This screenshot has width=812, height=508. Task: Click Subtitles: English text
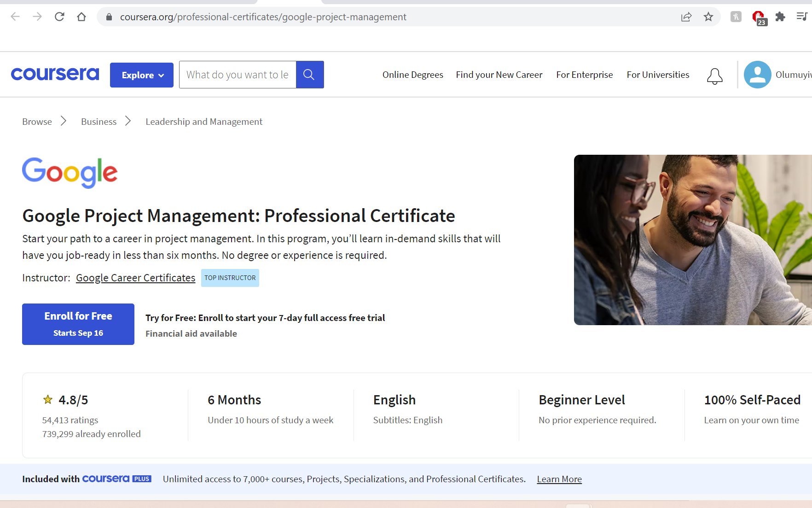408,420
